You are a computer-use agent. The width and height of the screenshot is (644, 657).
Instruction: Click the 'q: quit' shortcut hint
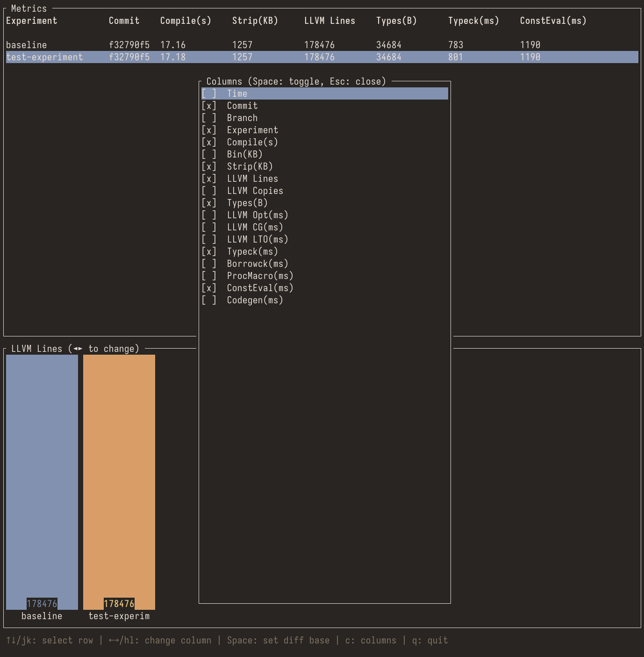429,640
